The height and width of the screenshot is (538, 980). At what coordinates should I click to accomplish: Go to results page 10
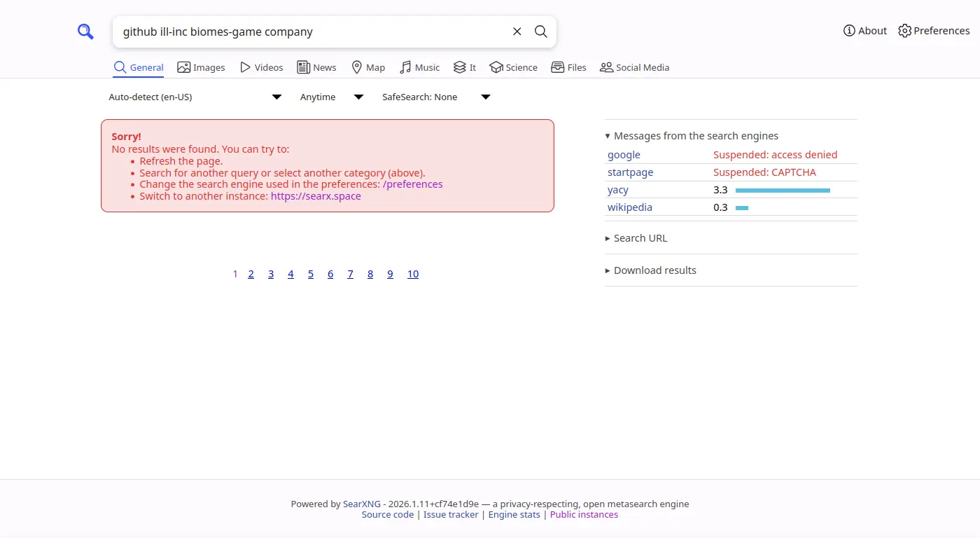[x=413, y=274]
